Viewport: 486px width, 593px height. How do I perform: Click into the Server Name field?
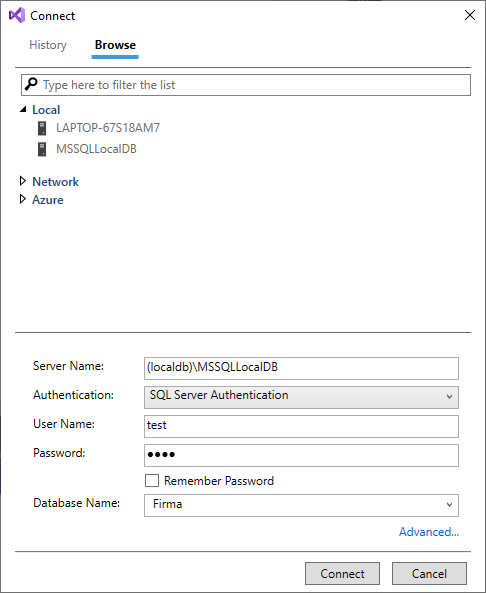pyautogui.click(x=301, y=368)
